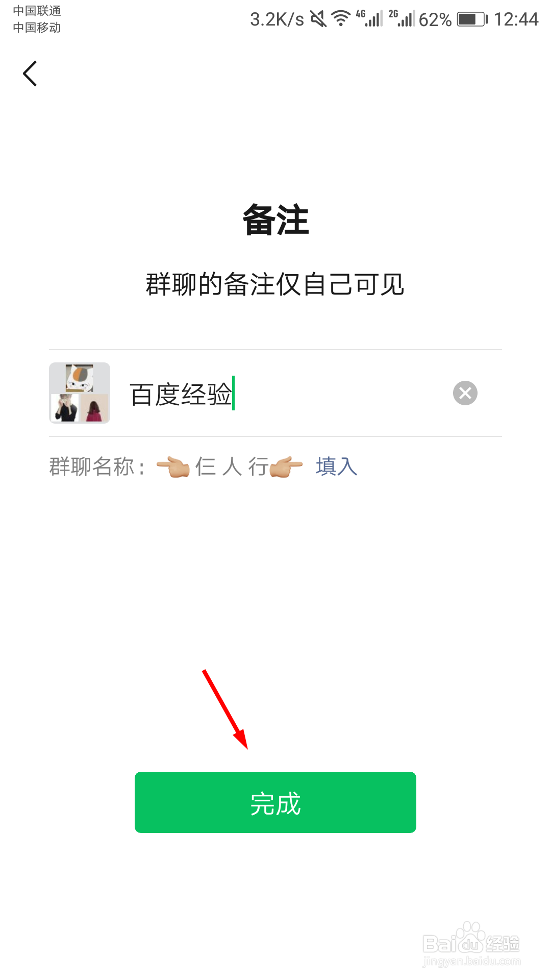The height and width of the screenshot is (980, 551).
Task: Tap the 12:44 clock in status bar
Action: tap(516, 19)
